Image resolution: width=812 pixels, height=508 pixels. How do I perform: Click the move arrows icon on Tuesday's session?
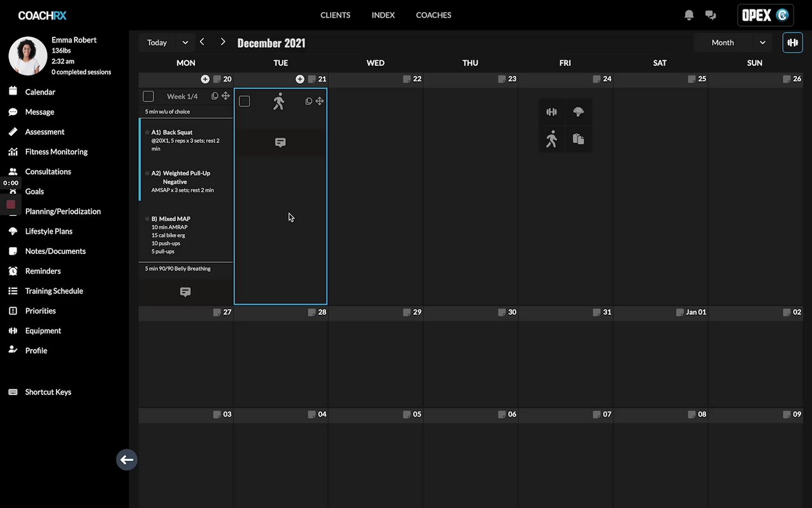320,101
